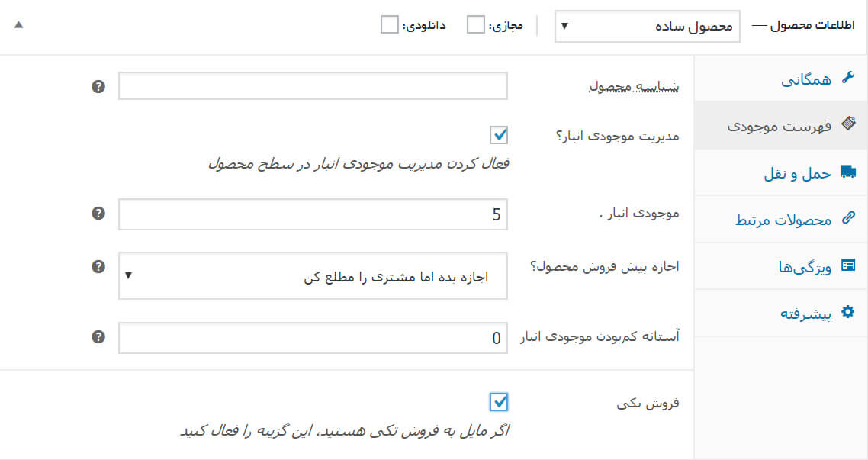Viewport: 868px width, 460px height.
Task: Click the gear icon beside پیشرفته
Action: click(848, 312)
